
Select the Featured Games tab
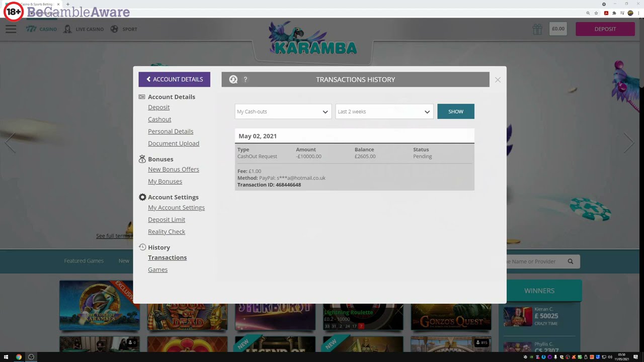(84, 261)
